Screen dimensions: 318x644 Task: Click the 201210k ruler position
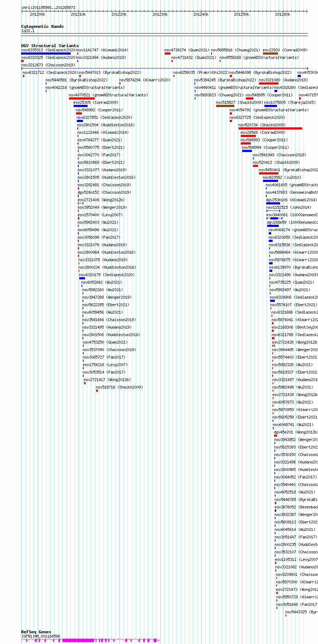pos(78,14)
